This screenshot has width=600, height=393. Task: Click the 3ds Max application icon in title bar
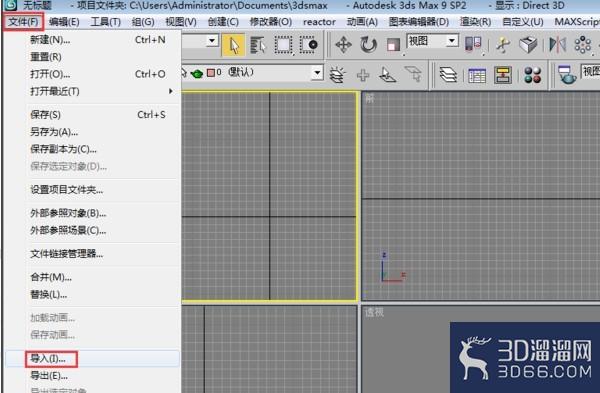click(11, 5)
